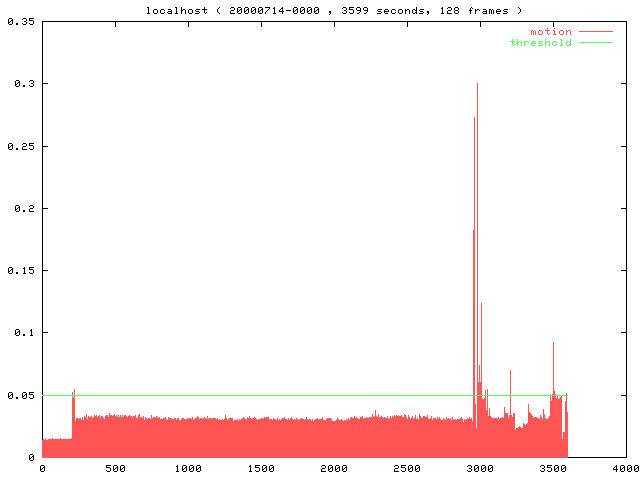640x480 pixels.
Task: Click the x-axis label 500
Action: click(x=115, y=468)
